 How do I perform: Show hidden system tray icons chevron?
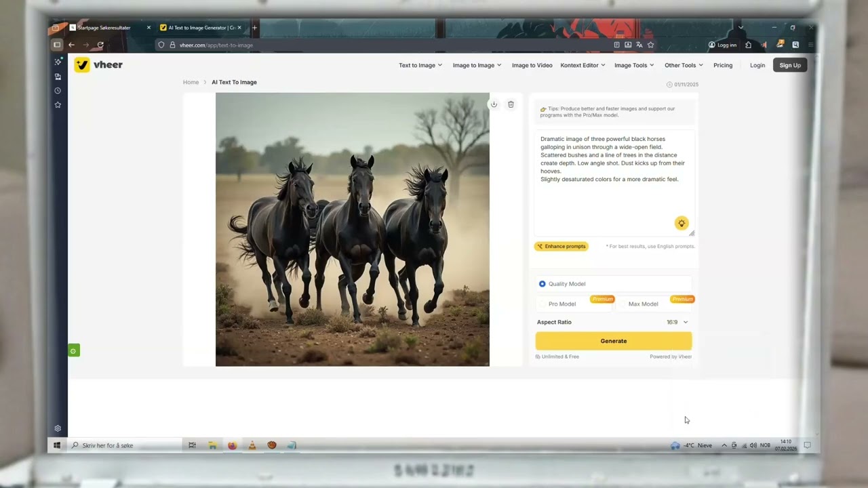coord(724,445)
